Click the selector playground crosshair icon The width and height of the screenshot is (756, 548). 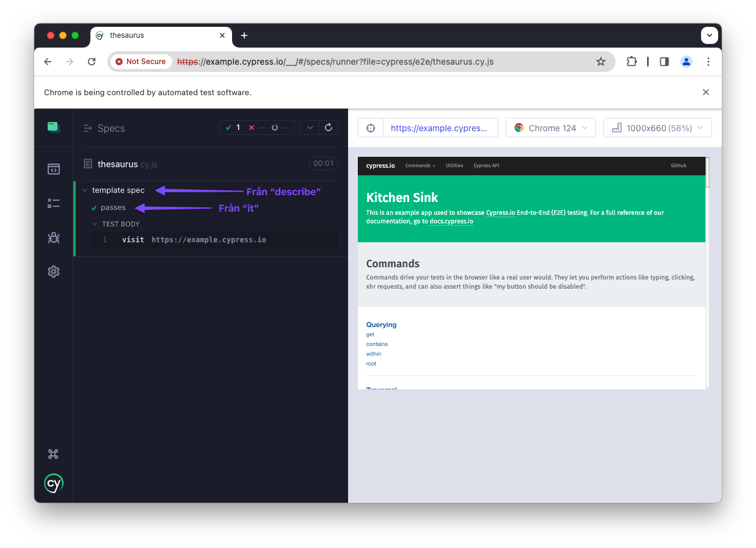[x=371, y=128]
